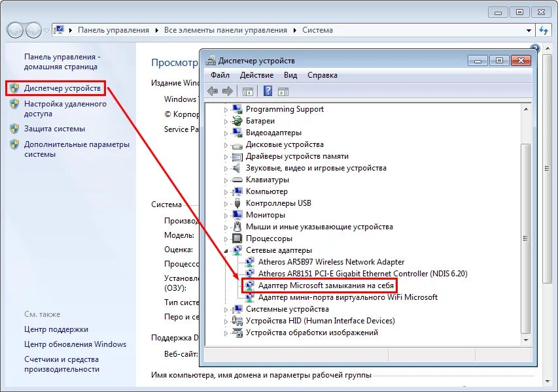Click the mouse icon for Мыши
This screenshot has width=558, height=392.
pos(237,227)
